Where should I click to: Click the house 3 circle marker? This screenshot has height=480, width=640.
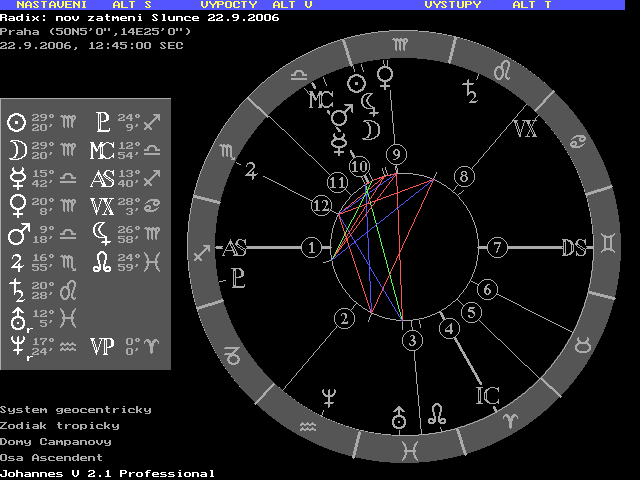click(x=412, y=342)
